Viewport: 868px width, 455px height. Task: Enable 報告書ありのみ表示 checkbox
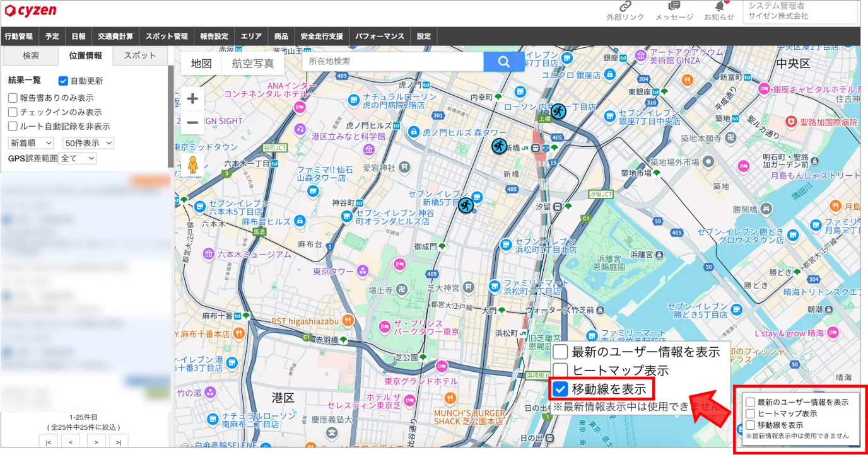tap(13, 98)
